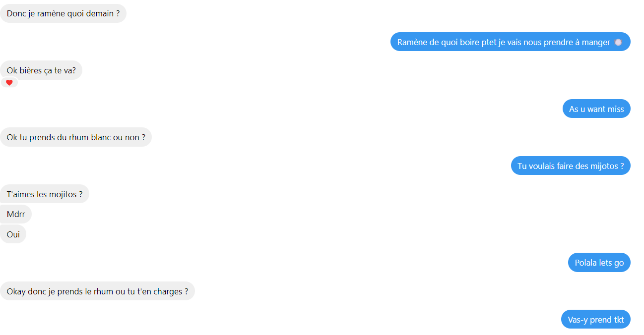Viewport: 644px width, 335px height.
Task: Click the 'Tu voulais faire des mijotos ?' bubble
Action: [x=571, y=166]
